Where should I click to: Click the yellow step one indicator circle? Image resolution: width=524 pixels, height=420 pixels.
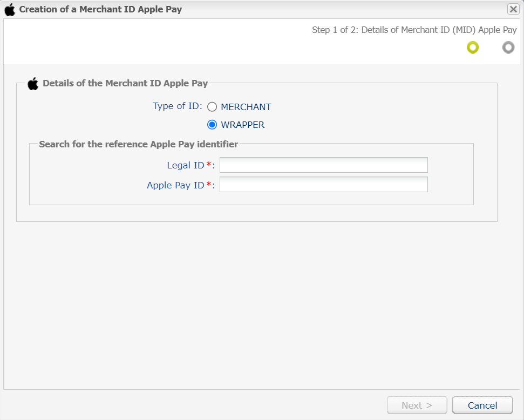pos(473,48)
